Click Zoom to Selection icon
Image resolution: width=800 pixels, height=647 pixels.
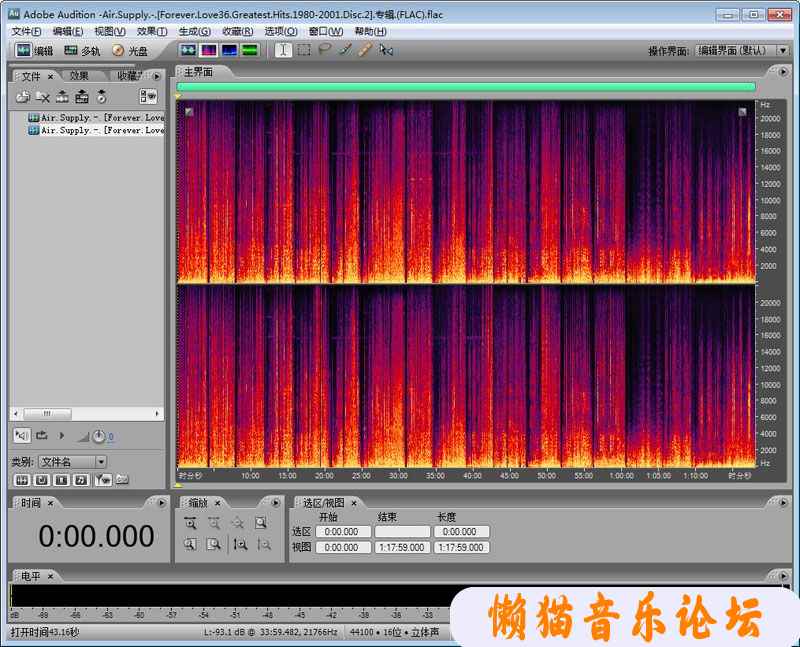pos(261,522)
